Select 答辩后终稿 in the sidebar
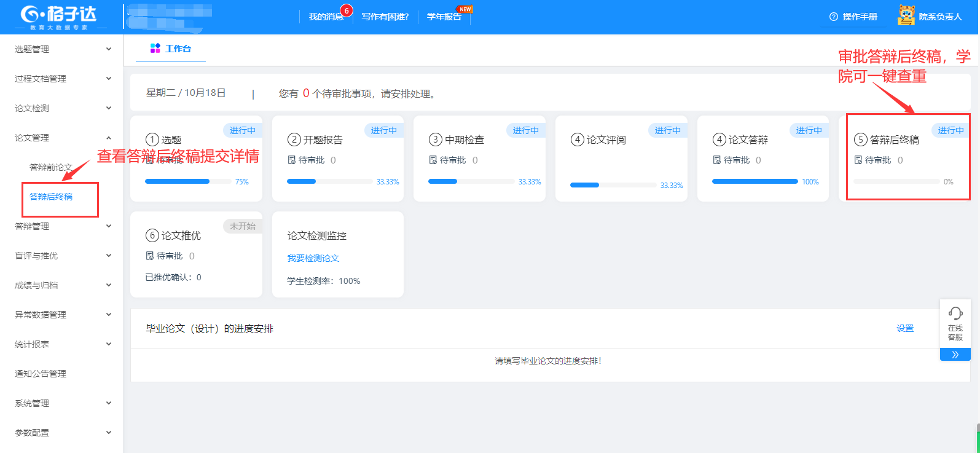 tap(51, 197)
